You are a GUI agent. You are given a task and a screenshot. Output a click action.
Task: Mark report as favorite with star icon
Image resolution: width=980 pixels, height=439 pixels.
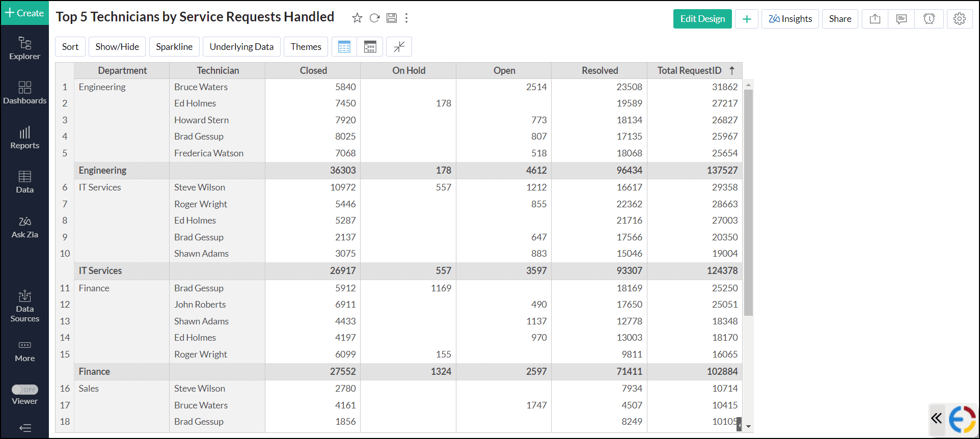357,18
